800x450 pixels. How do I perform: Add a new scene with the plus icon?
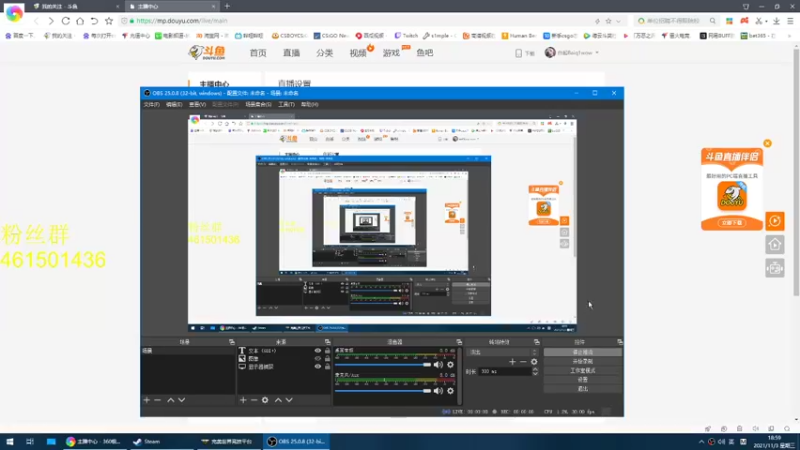[146, 400]
